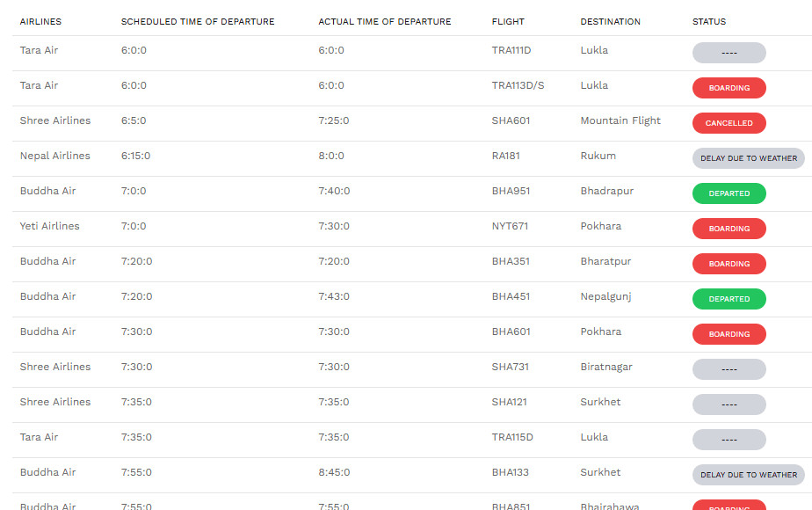
Task: Click the DEPARTED badge for flight BHA951
Action: point(729,193)
